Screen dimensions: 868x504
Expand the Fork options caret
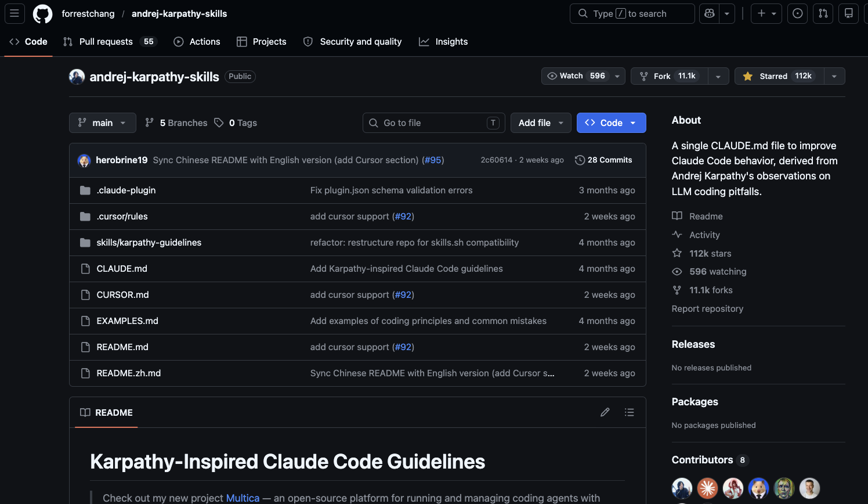[718, 76]
